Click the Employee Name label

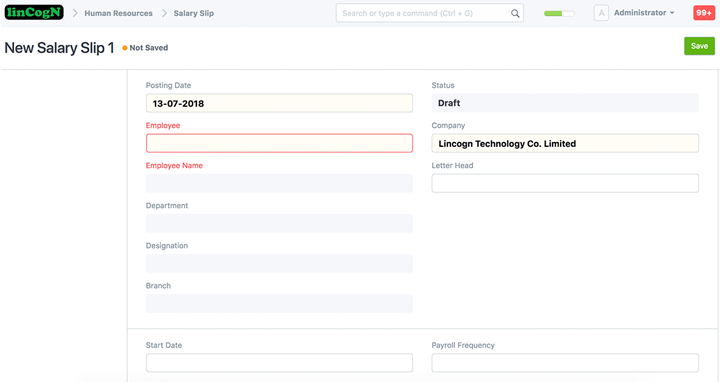click(174, 165)
